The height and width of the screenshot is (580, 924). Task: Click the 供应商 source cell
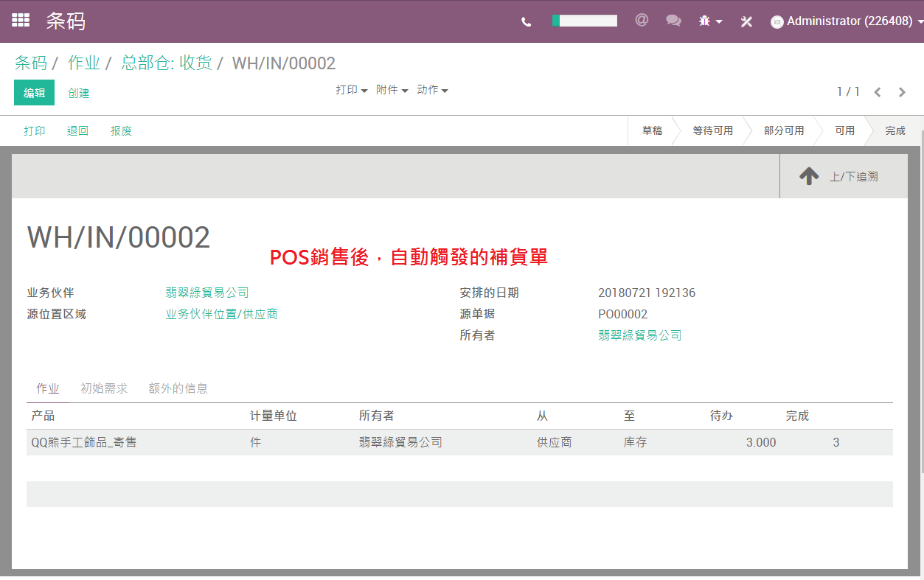554,442
